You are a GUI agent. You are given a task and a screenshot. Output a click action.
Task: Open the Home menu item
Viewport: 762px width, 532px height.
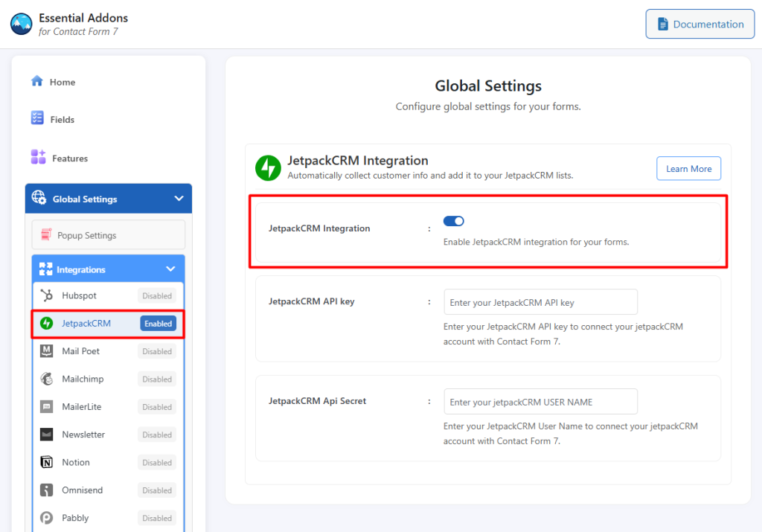point(63,82)
